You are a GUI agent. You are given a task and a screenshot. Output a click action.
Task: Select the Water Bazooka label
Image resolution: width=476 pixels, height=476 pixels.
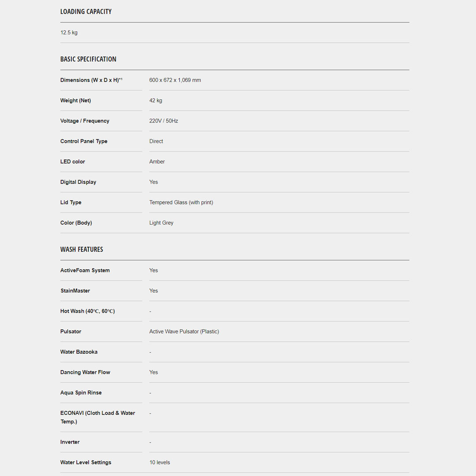(x=79, y=352)
